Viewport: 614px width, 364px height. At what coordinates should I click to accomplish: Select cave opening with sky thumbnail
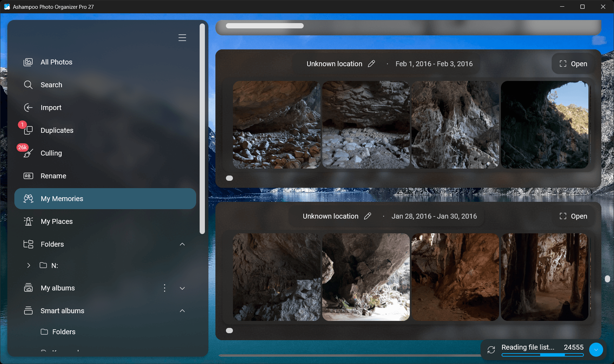(x=544, y=125)
